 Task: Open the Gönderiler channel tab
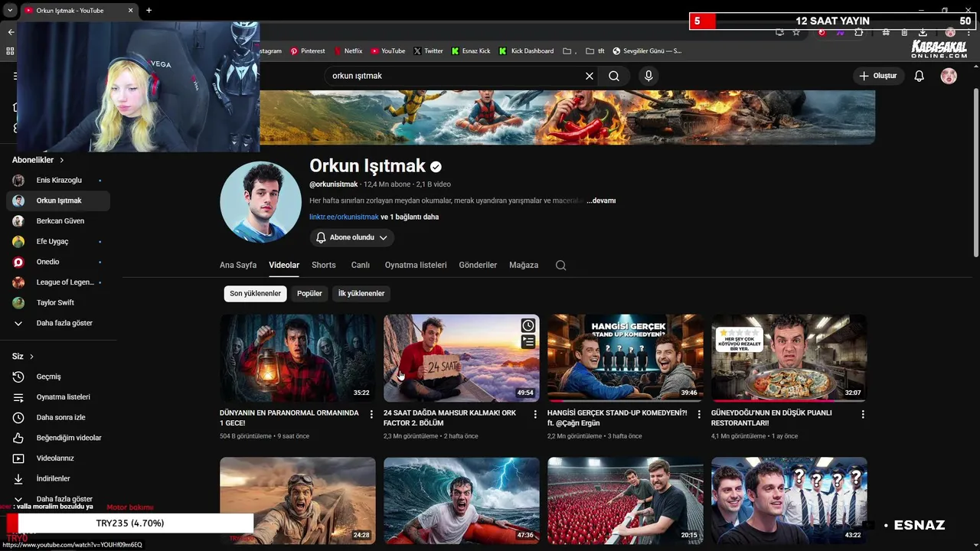coord(478,265)
